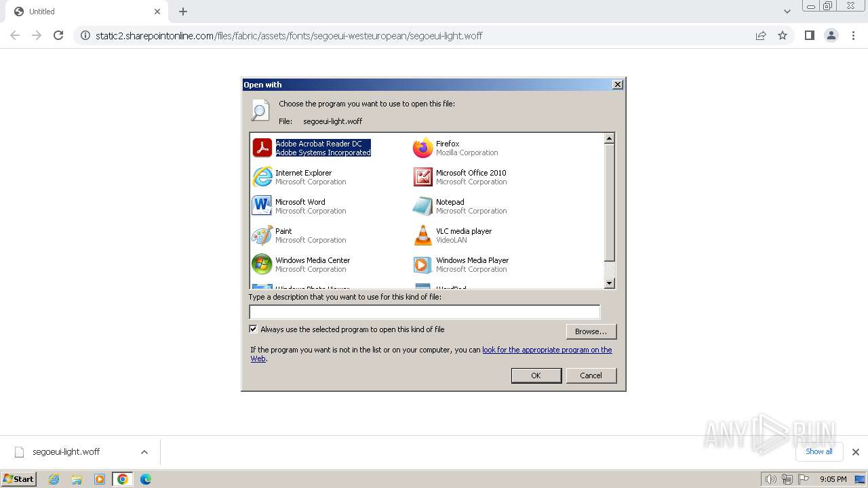Click the Chrome forward arrow
The image size is (868, 488).
coord(37,35)
